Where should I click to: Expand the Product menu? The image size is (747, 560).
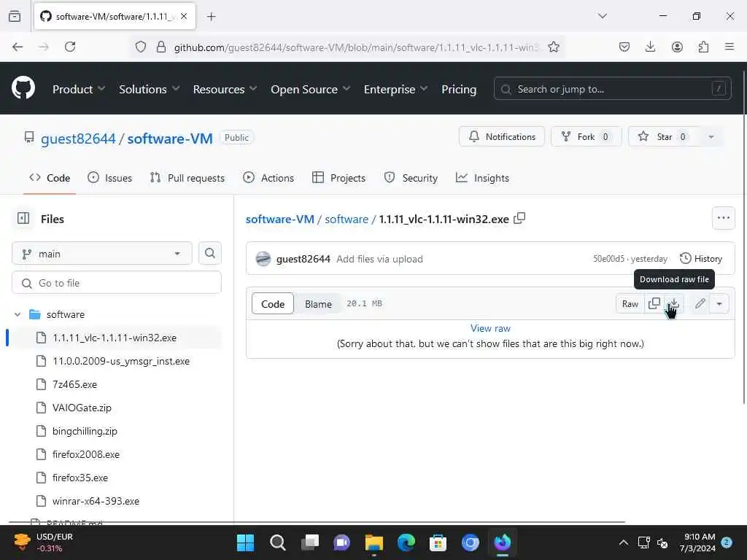point(79,89)
